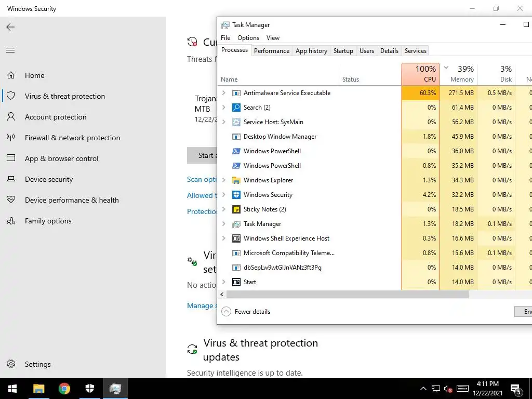Click the Settings gear icon in the sidebar
The height and width of the screenshot is (399, 532).
click(x=11, y=364)
